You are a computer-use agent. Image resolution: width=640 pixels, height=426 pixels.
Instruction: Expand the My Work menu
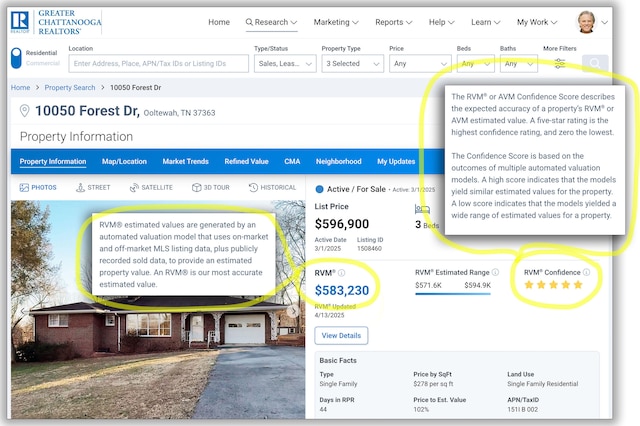[x=537, y=22]
